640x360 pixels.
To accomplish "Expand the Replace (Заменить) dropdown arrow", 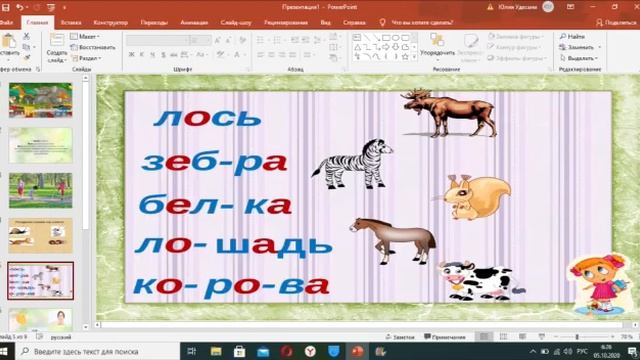I will 600,47.
